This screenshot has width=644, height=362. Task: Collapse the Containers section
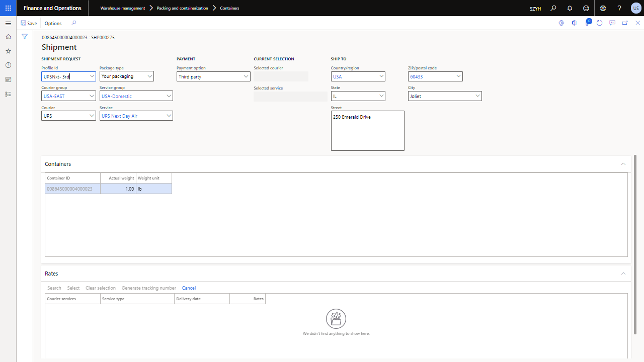623,164
